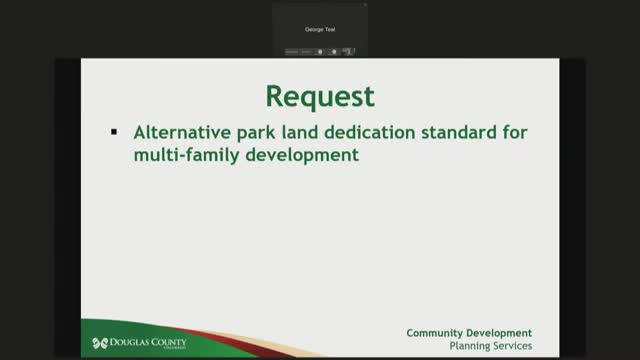Click the 'Planning Services' footer text

(x=491, y=346)
